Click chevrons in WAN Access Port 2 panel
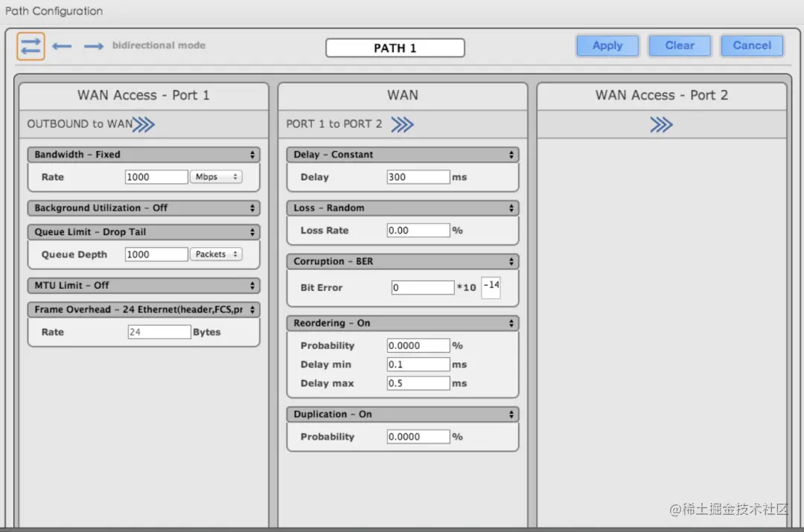Viewport: 804px width, 532px height. pyautogui.click(x=662, y=124)
